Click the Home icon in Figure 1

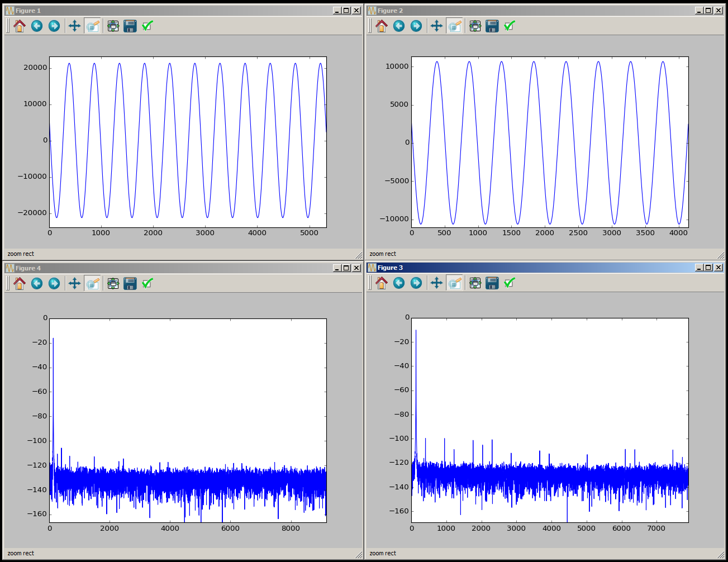tap(20, 26)
